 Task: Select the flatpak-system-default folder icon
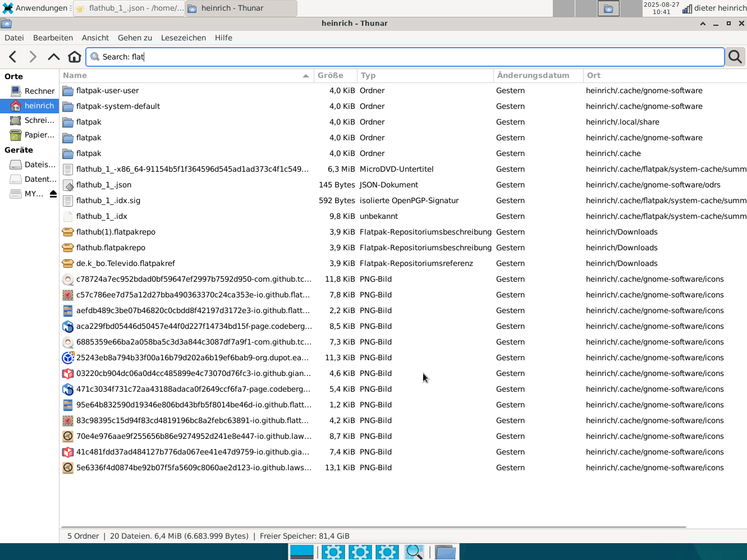tap(68, 106)
